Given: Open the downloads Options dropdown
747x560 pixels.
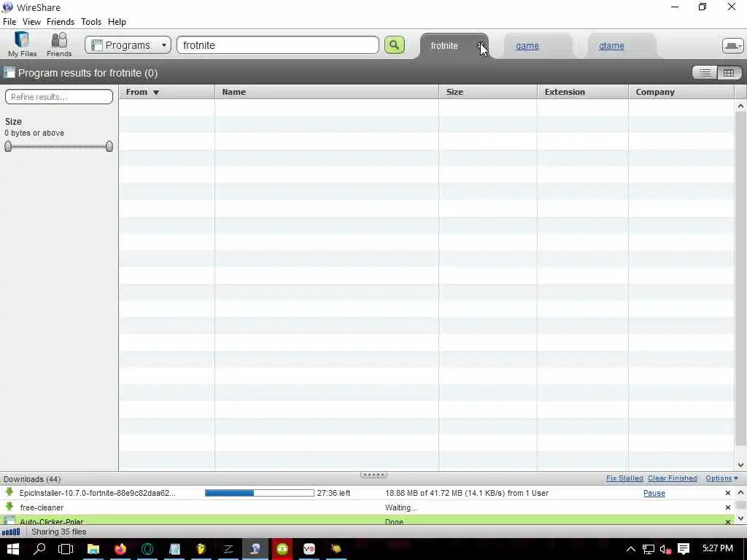Looking at the screenshot, I should 721,478.
